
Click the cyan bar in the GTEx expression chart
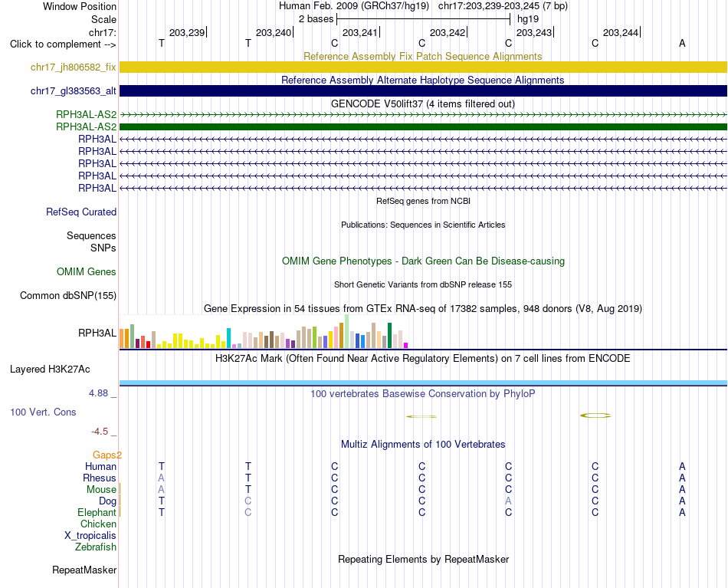tap(228, 338)
